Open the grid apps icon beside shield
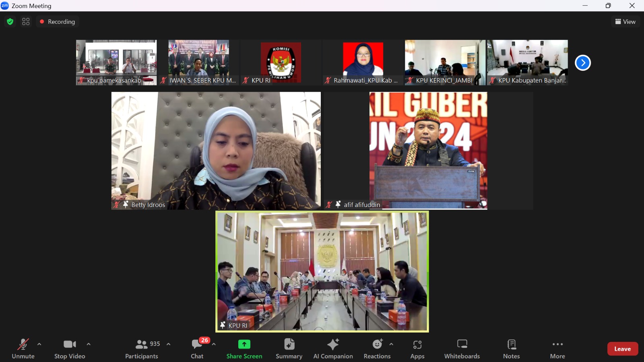This screenshot has height=362, width=644. (x=26, y=22)
